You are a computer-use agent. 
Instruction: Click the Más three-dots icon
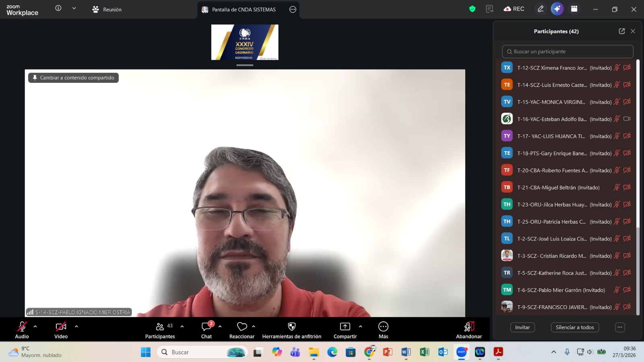pyautogui.click(x=383, y=327)
